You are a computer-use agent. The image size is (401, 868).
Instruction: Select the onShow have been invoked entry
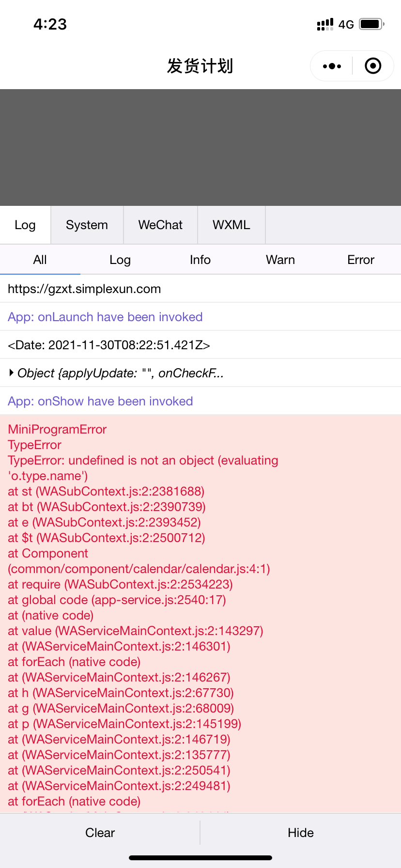coord(200,401)
